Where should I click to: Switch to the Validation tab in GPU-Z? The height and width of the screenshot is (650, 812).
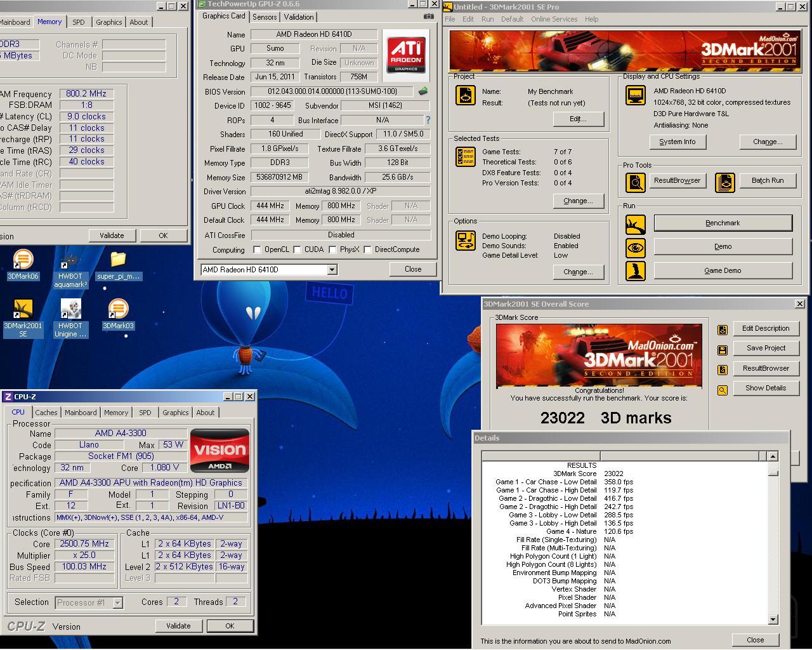tap(299, 17)
